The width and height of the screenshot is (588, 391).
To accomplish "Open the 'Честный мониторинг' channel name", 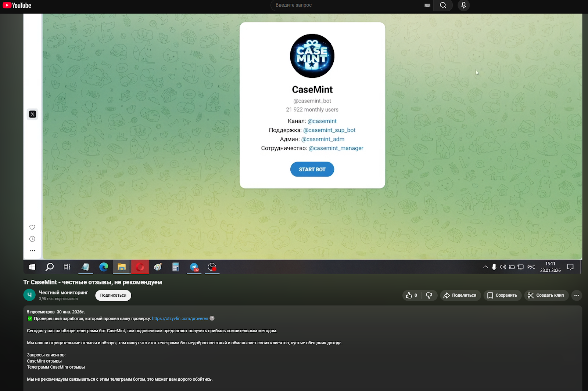I will click(x=64, y=293).
